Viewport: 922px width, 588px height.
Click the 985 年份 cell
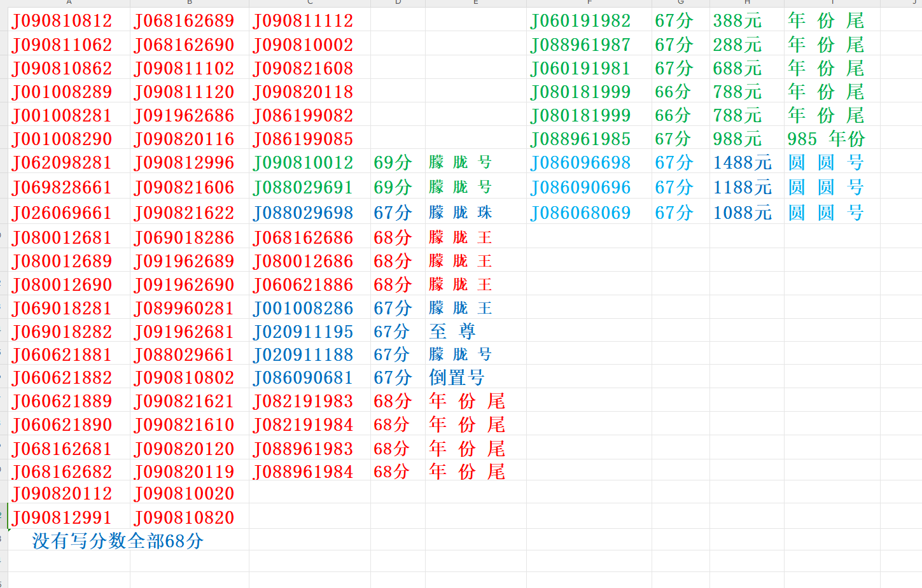click(826, 139)
